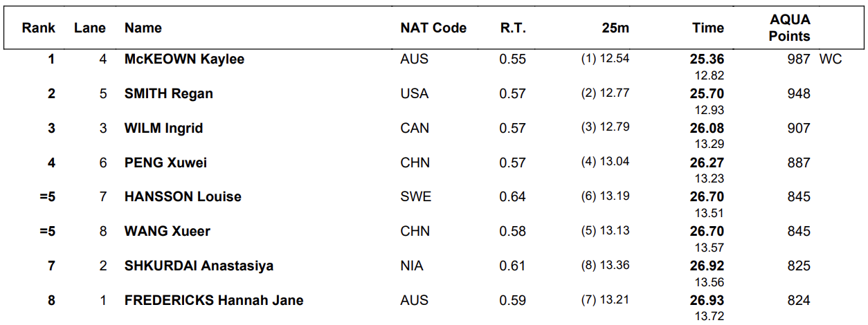Image resolution: width=868 pixels, height=325 pixels.
Task: Click the AQUA Points column header
Action: 789,28
